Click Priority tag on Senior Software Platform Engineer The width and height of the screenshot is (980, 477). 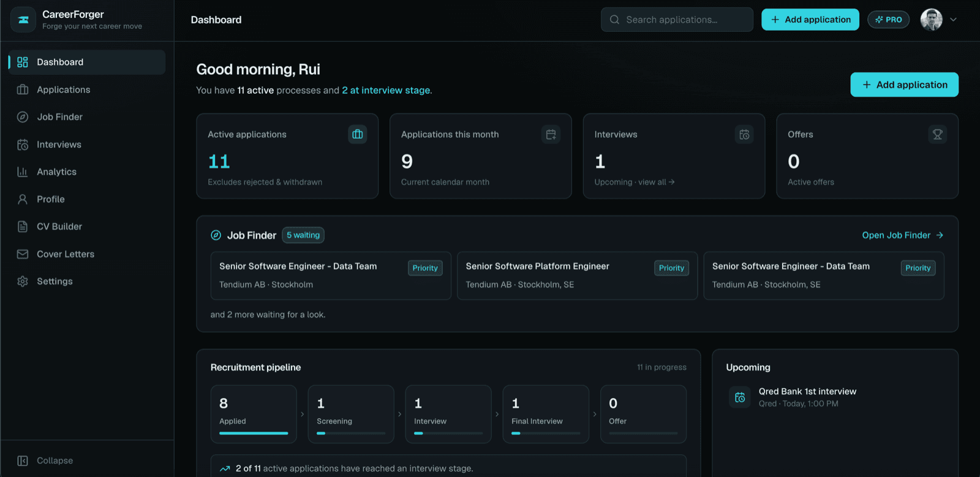tap(671, 268)
